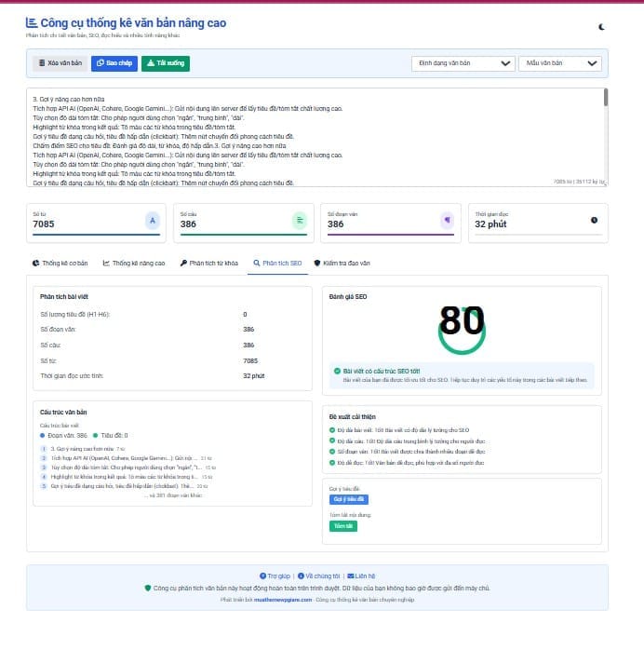
Task: Open the "Thống kê nâng cao" tab
Action: (x=134, y=264)
